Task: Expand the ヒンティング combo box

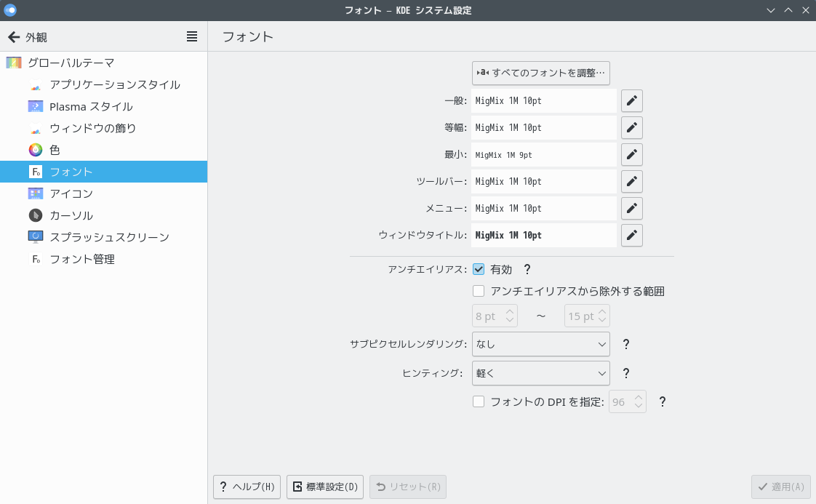Action: click(x=540, y=374)
